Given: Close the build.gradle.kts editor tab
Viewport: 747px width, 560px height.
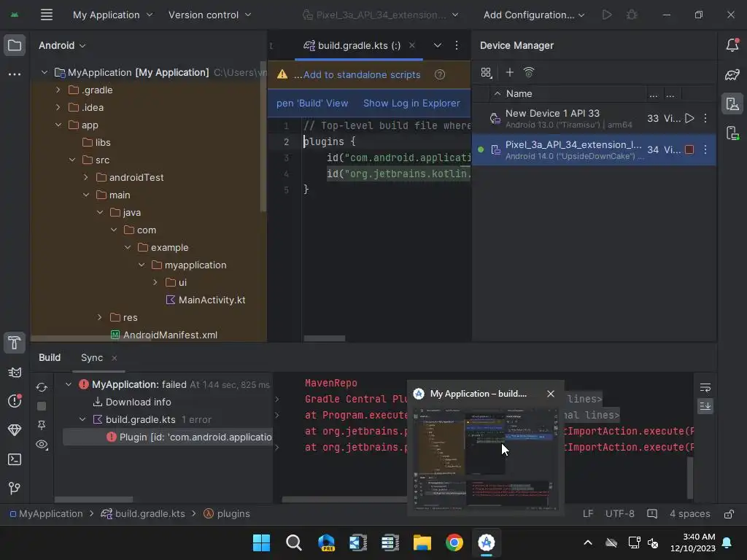Looking at the screenshot, I should (412, 45).
